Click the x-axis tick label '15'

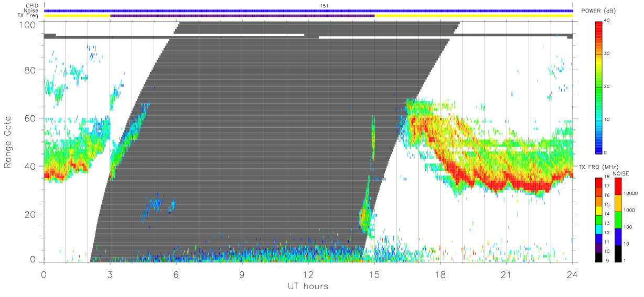[374, 274]
